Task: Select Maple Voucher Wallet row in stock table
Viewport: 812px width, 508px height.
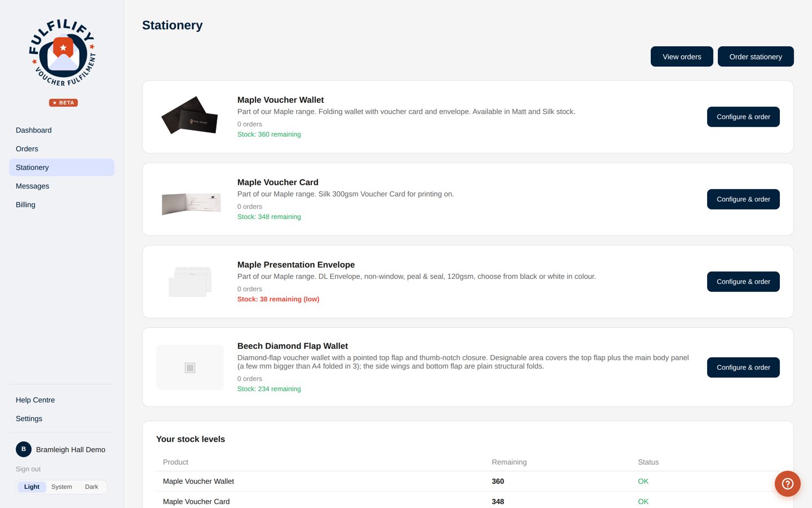Action: [x=467, y=481]
